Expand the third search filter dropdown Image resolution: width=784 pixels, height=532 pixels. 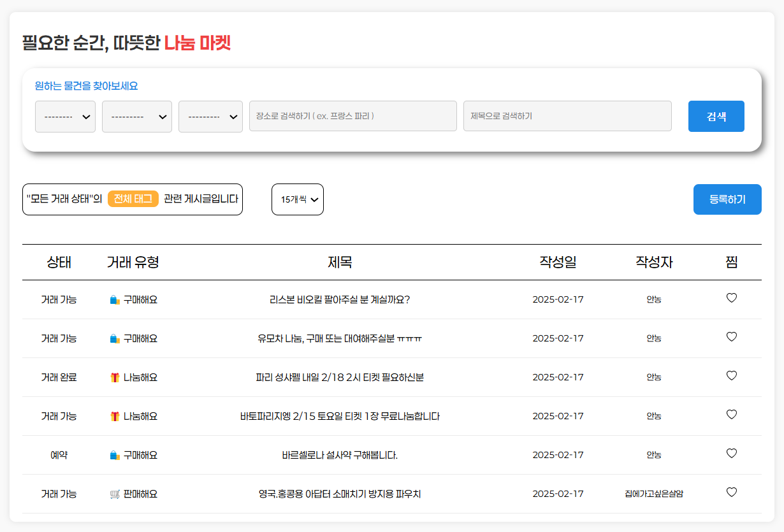[x=210, y=117]
